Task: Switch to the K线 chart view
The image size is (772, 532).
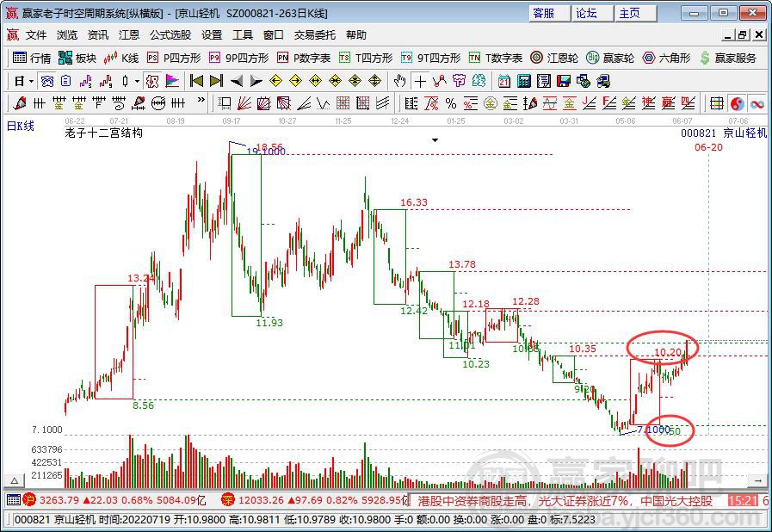Action: tap(121, 59)
